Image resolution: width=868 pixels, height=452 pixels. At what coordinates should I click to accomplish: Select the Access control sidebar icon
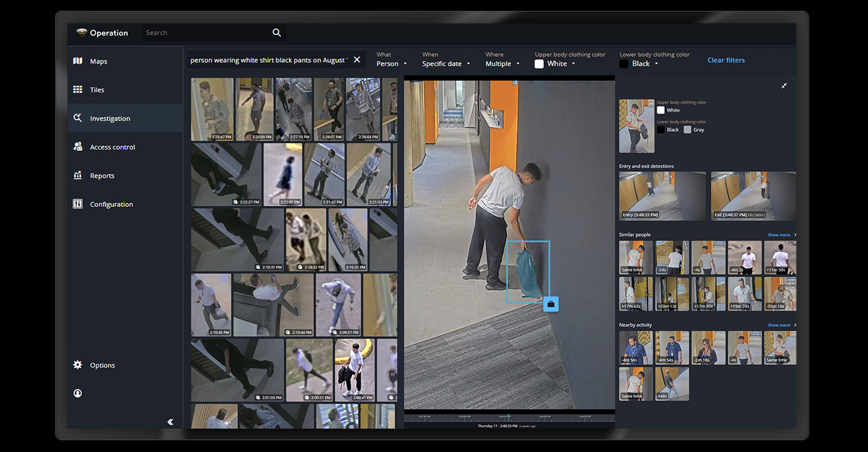[78, 146]
